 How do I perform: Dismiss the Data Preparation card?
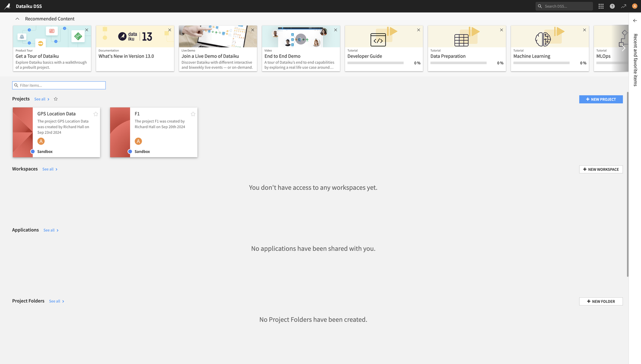[x=501, y=30]
